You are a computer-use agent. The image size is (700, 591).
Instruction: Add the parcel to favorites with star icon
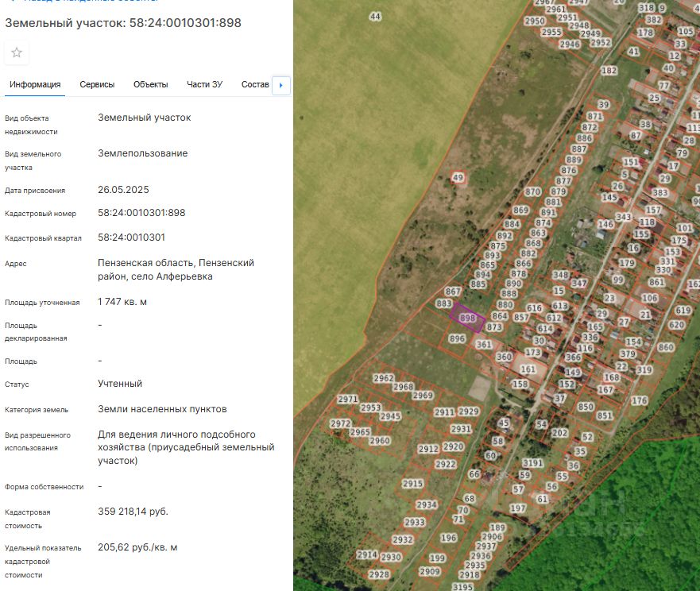click(x=17, y=52)
